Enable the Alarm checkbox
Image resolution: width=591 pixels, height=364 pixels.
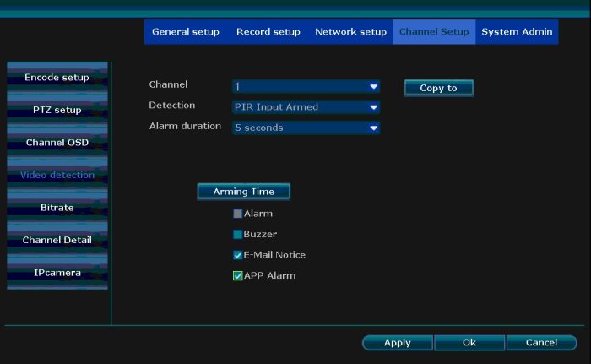(238, 214)
